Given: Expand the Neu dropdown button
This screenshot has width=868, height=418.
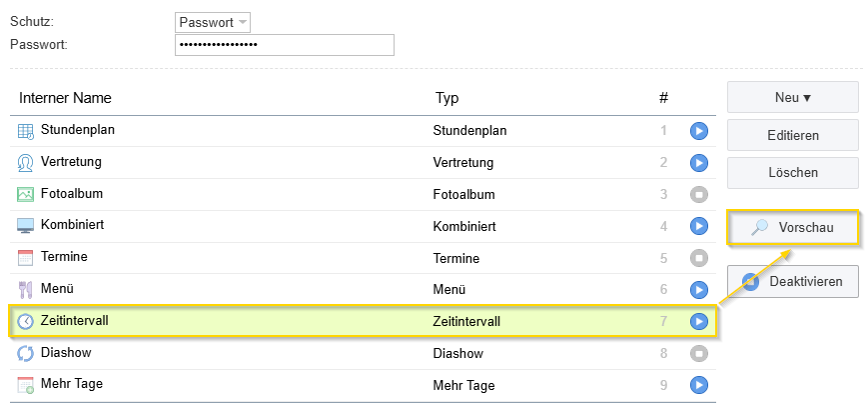Looking at the screenshot, I should tap(793, 98).
